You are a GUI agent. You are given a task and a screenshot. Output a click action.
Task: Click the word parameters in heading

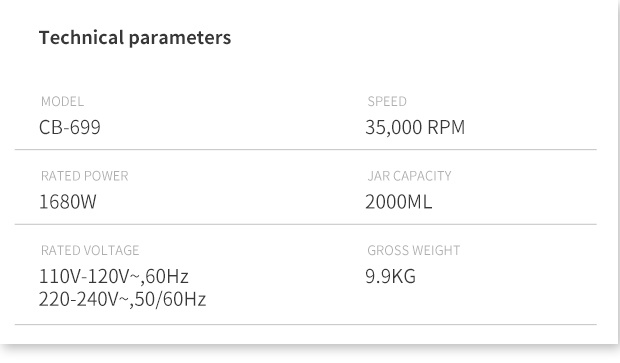point(180,39)
